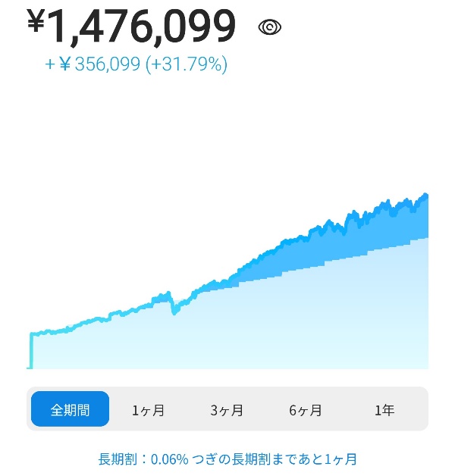Tap the 0.06% discount rate text
The image size is (455, 476).
coord(169,459)
